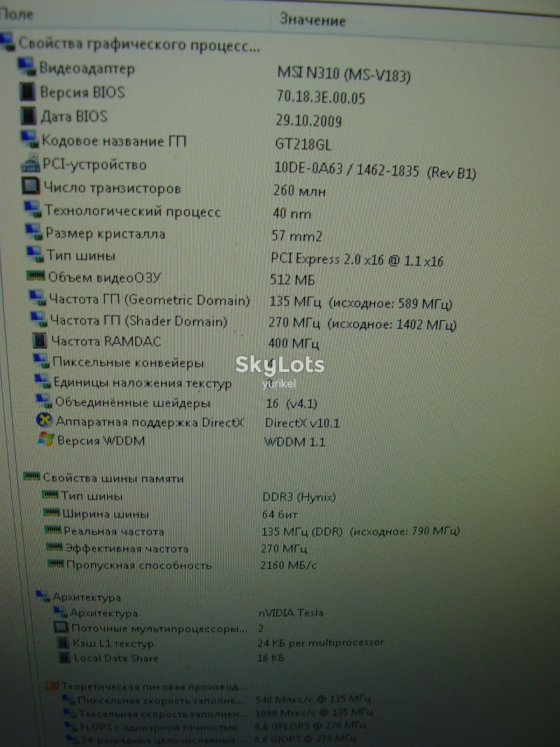Select the Пиксельная скорость заполнения row
The width and height of the screenshot is (560, 747).
point(218,700)
